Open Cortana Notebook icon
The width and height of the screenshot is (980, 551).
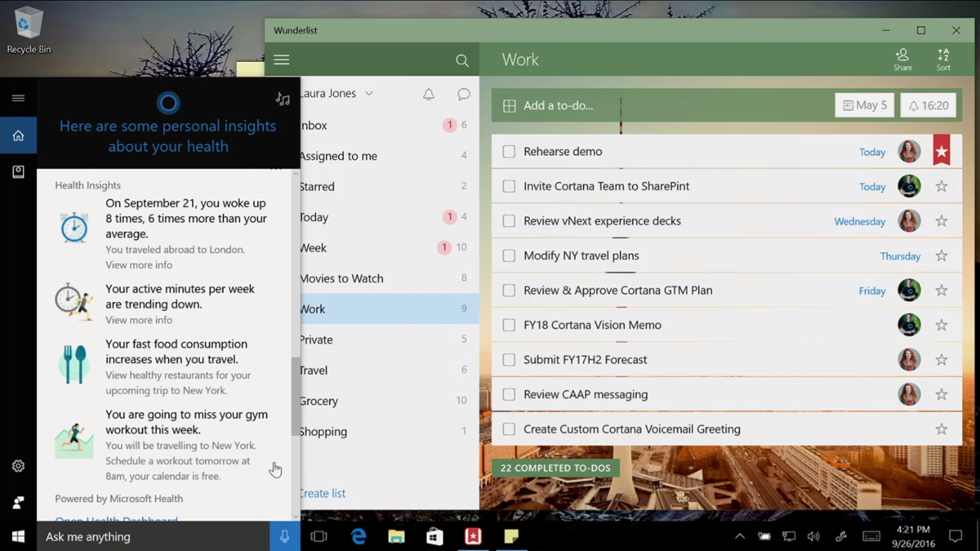18,172
